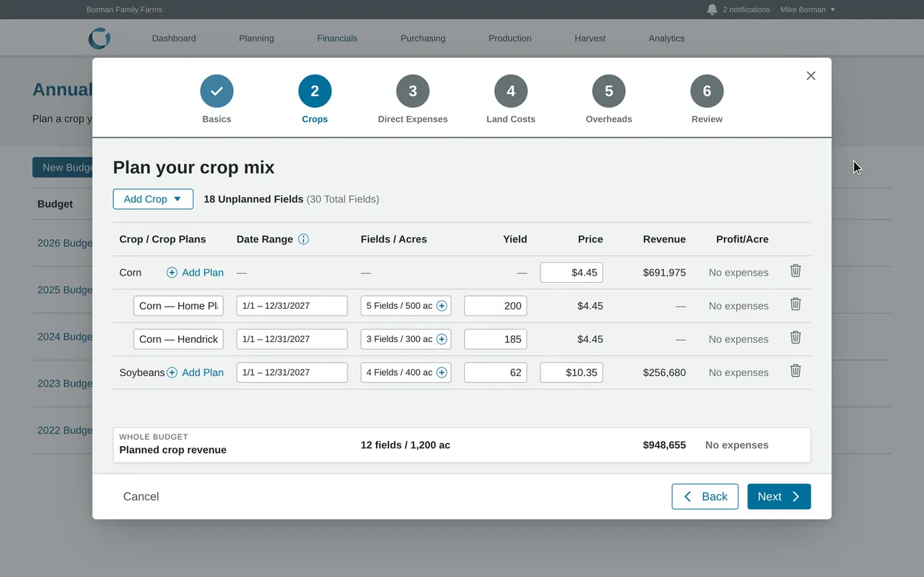Screen dimensions: 924x577
Task: Close the budget wizard dialog
Action: pyautogui.click(x=811, y=75)
